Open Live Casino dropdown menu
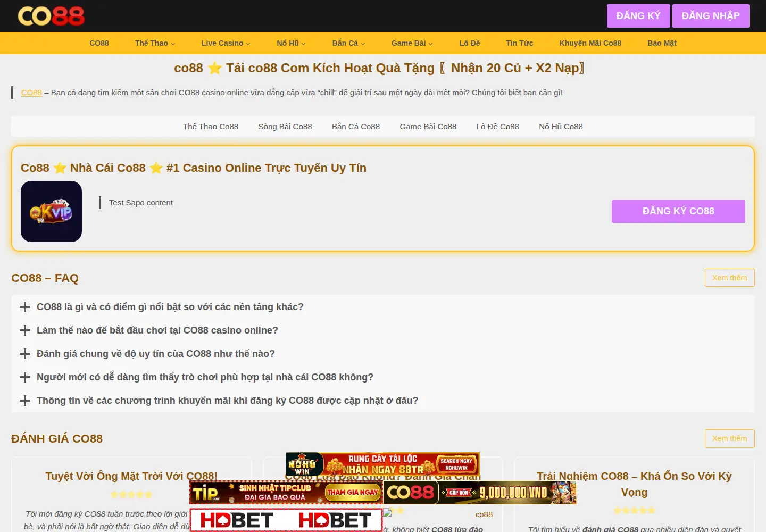Screen dimensions: 766x532 (x=226, y=43)
